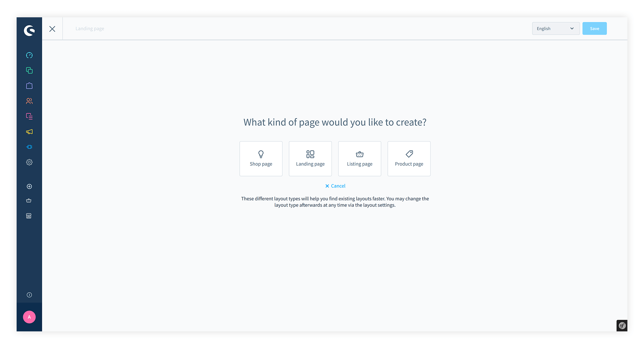Choose the Product page layout type
The height and width of the screenshot is (349, 644).
(x=409, y=159)
